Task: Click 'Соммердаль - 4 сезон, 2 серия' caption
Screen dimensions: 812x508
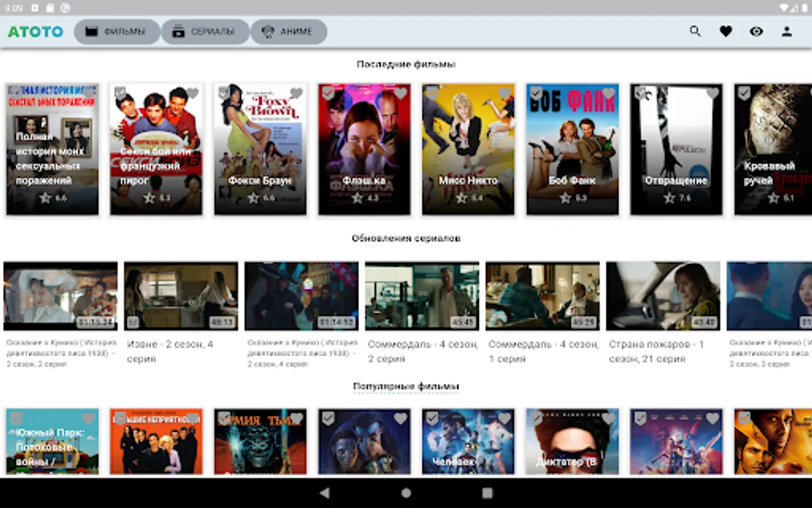Action: click(423, 351)
